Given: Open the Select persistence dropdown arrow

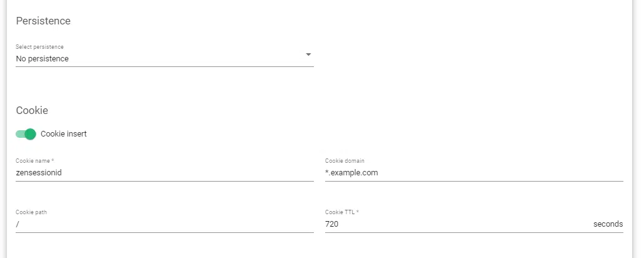Looking at the screenshot, I should click(x=308, y=55).
